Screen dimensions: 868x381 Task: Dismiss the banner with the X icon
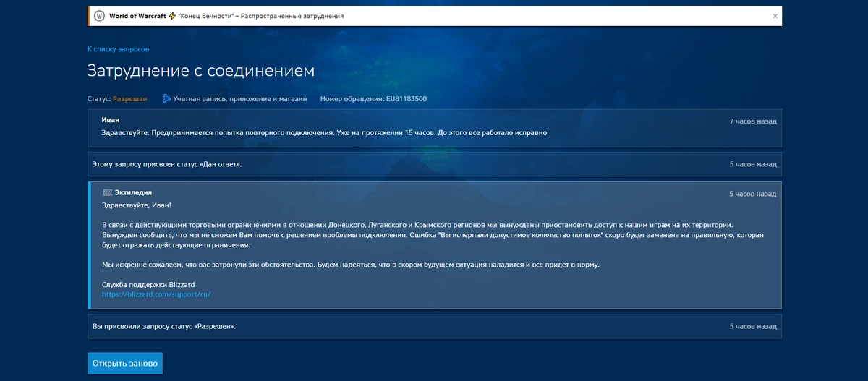point(775,15)
